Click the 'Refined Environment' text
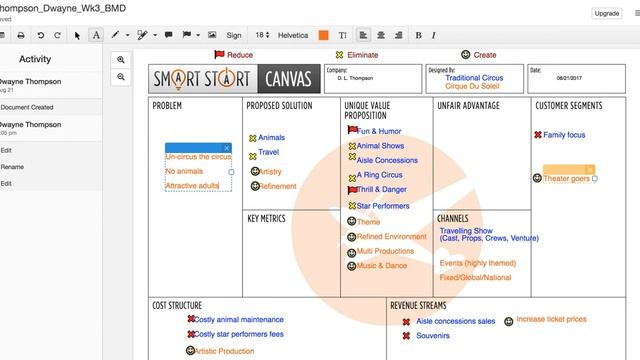 (391, 237)
